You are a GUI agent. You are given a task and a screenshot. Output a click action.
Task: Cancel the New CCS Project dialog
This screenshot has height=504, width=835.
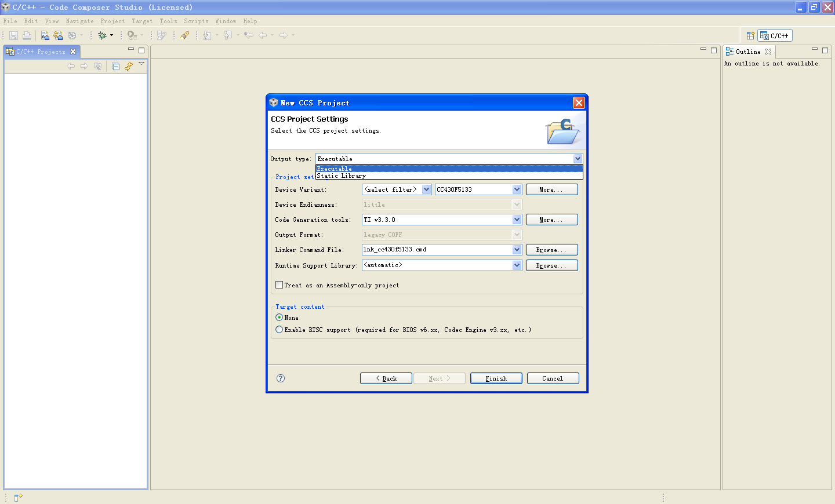click(x=553, y=378)
